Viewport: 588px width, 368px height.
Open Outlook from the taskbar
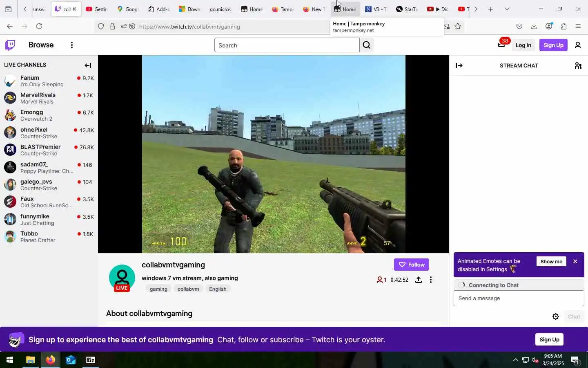click(x=70, y=360)
